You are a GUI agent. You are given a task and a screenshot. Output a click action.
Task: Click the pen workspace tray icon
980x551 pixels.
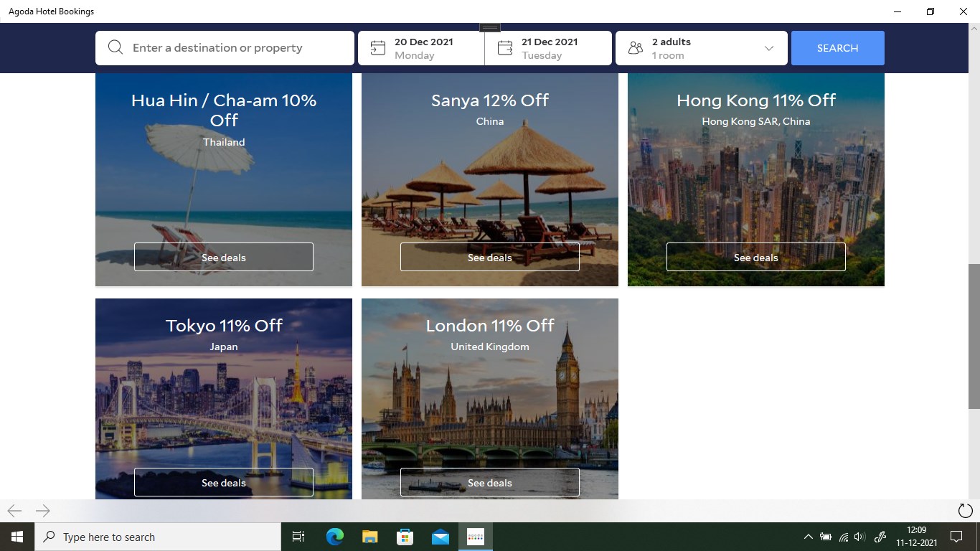881,537
